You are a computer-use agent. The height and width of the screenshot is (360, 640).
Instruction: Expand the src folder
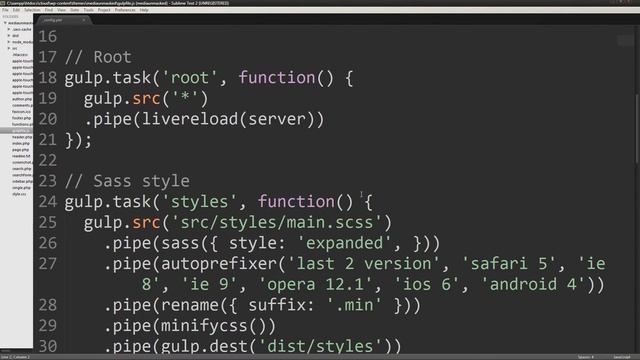9,48
